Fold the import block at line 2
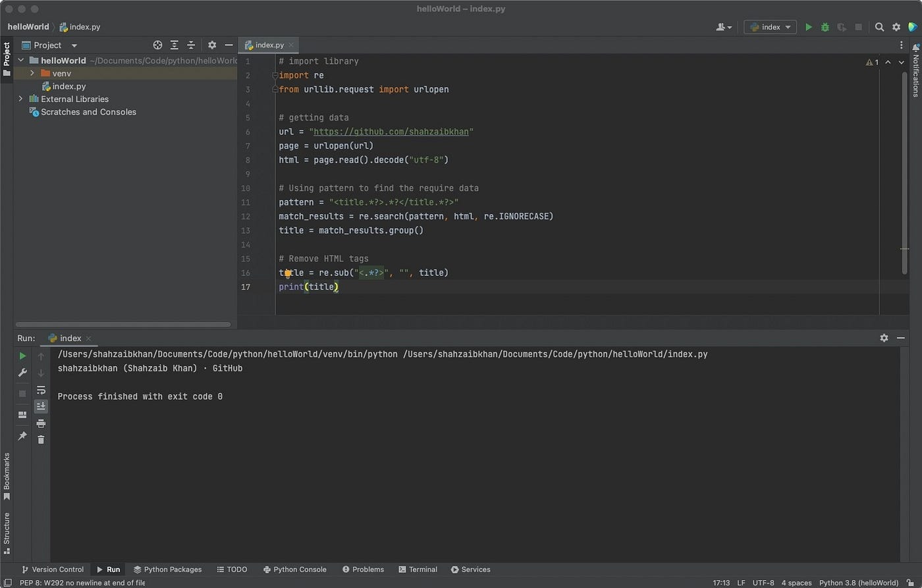The image size is (922, 588). click(275, 76)
